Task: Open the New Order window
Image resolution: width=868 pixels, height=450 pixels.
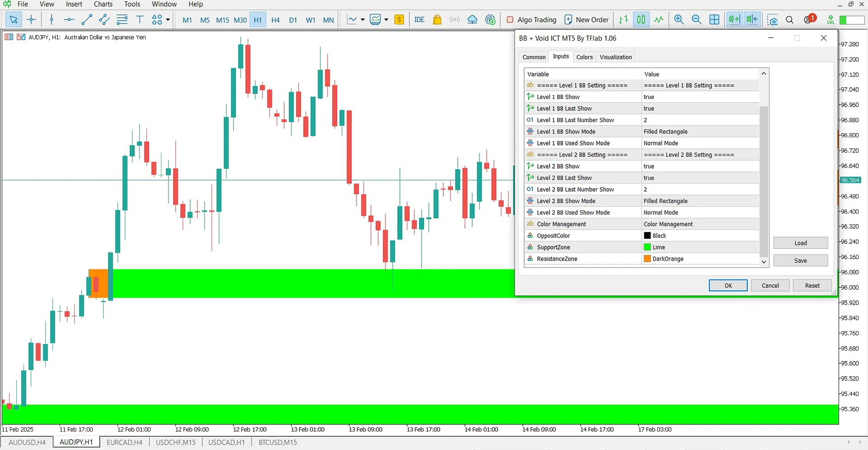Action: (586, 19)
